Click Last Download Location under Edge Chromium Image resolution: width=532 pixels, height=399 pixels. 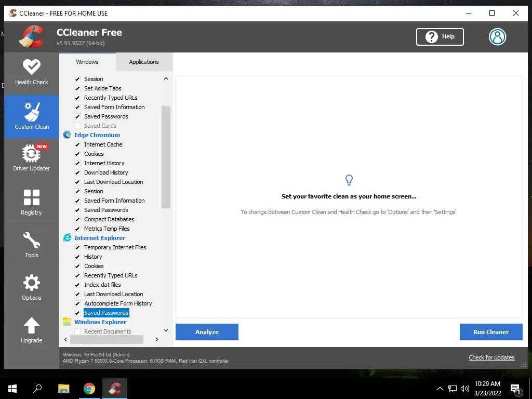(x=114, y=182)
